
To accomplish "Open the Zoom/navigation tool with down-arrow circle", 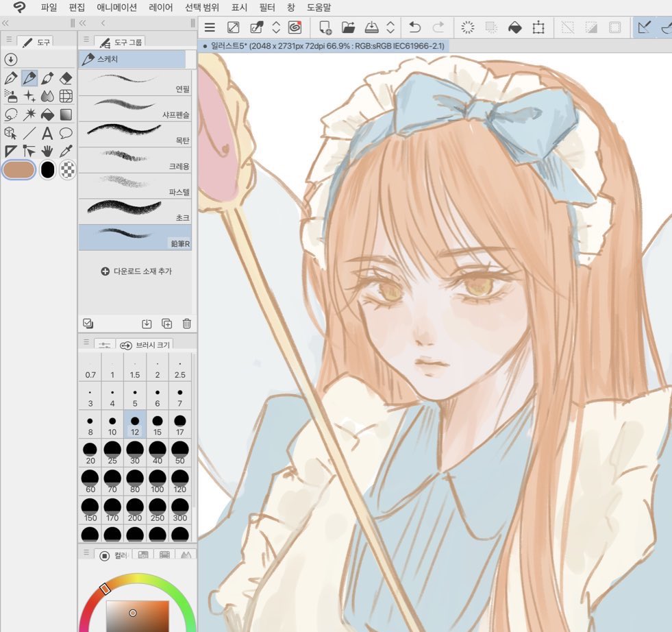I will pyautogui.click(x=11, y=59).
